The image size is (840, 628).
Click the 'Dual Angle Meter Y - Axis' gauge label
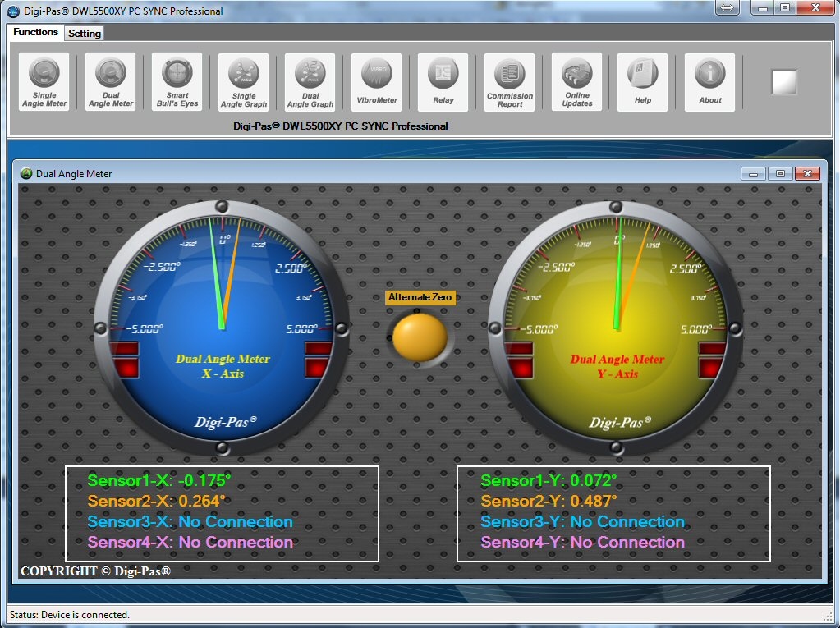point(617,367)
